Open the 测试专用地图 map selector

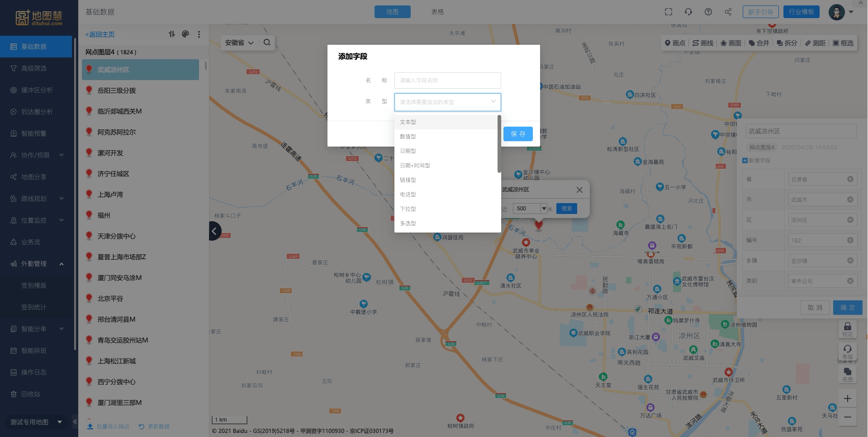pos(36,422)
